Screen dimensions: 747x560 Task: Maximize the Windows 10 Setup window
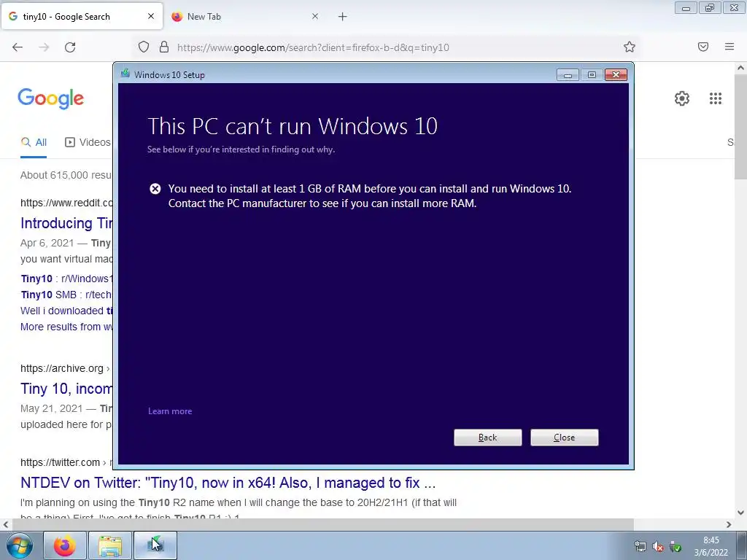click(592, 75)
